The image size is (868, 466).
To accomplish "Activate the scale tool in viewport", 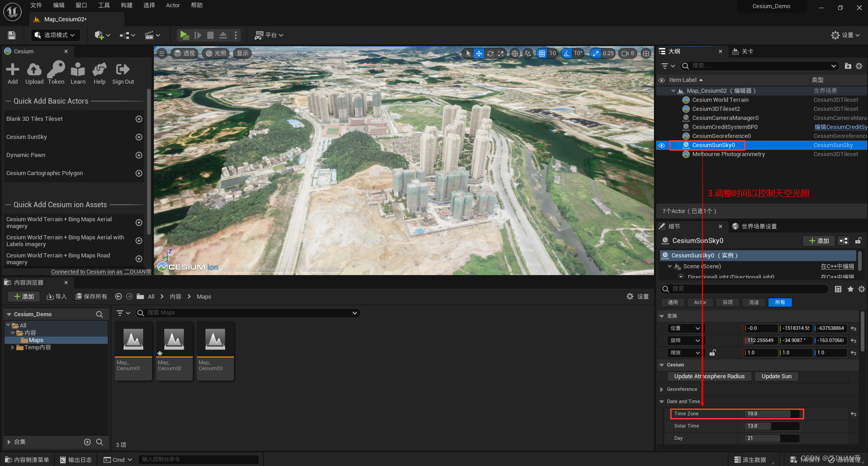I will click(x=501, y=53).
